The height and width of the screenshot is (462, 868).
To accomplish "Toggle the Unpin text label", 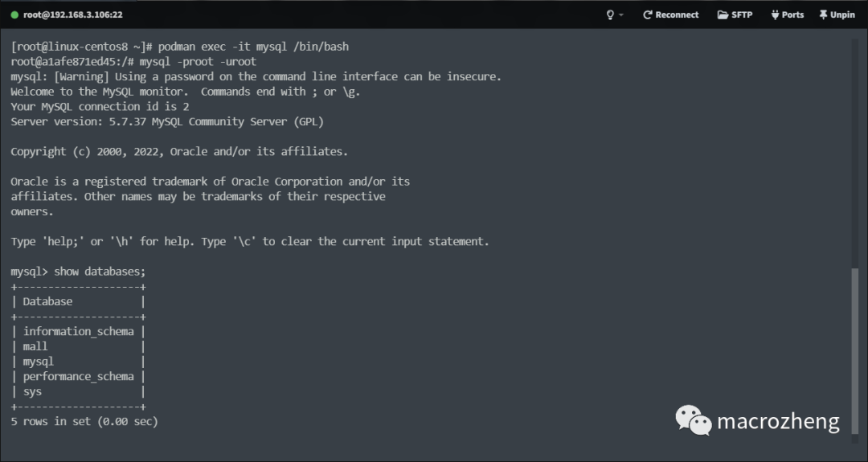I will coord(843,14).
